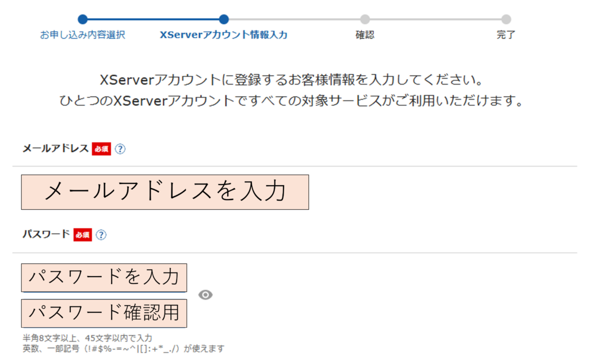Click the help icon next to パスワード
This screenshot has height=364, width=589.
click(x=101, y=235)
